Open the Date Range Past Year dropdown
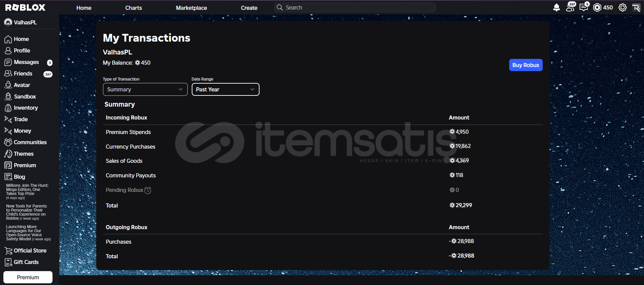 (x=225, y=89)
